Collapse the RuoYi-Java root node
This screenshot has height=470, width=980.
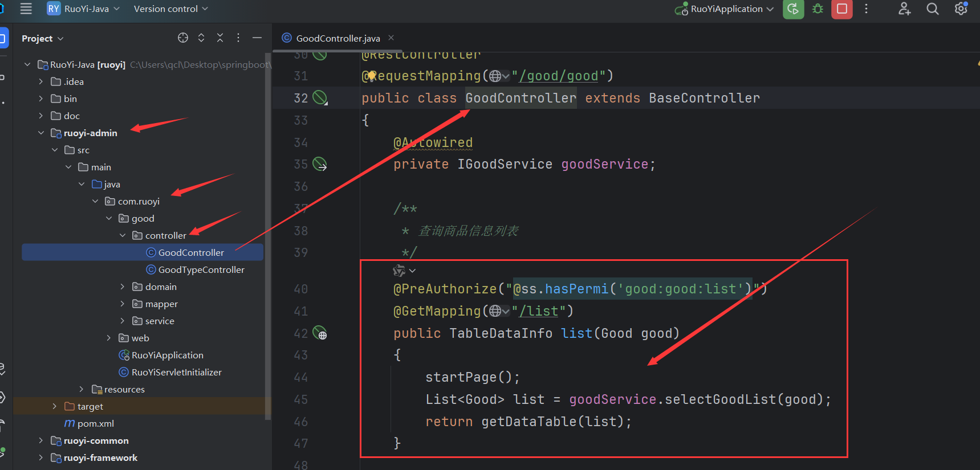tap(27, 64)
